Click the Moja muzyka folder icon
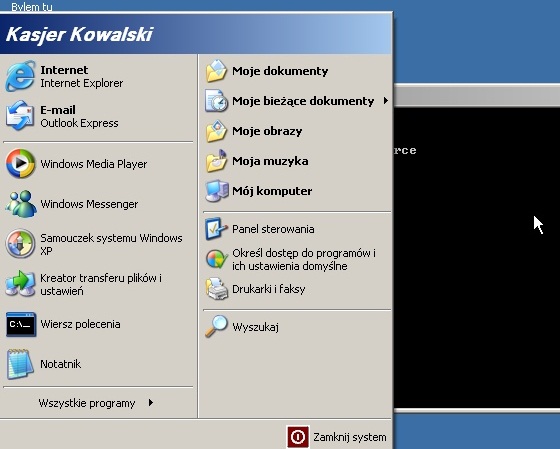This screenshot has width=560, height=449. pos(216,161)
